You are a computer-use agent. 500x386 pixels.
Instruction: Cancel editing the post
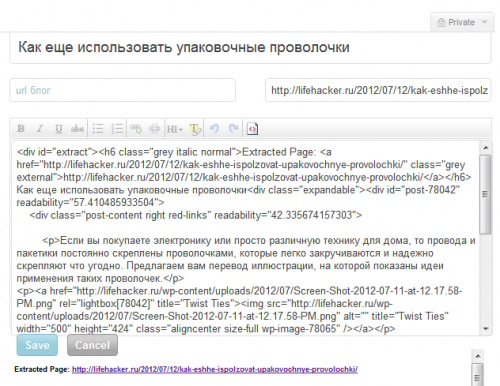tap(92, 345)
